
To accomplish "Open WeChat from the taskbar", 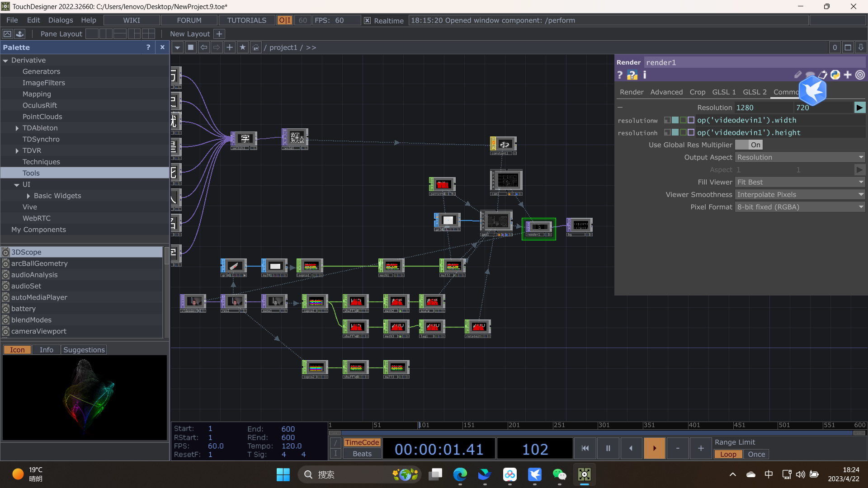I will pyautogui.click(x=559, y=474).
